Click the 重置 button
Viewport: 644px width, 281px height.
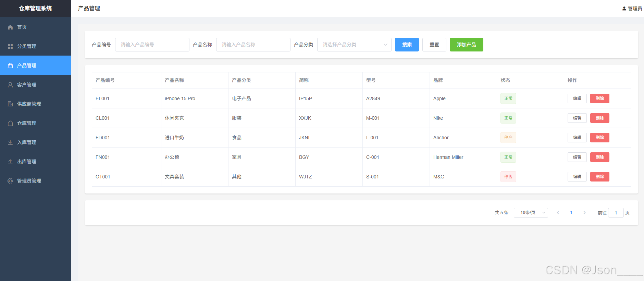click(x=434, y=45)
